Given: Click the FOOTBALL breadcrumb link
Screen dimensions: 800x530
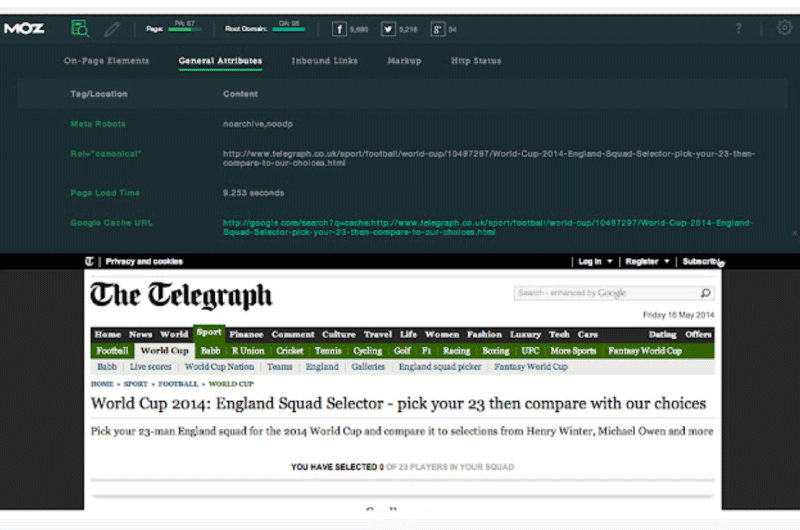Looking at the screenshot, I should pos(178,384).
